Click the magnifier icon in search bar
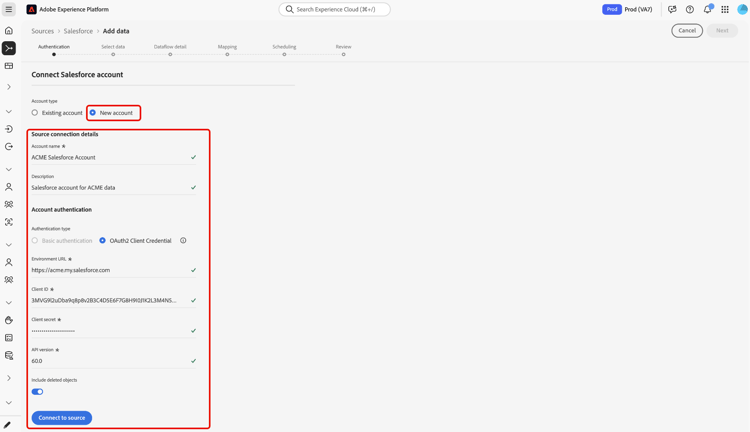 289,9
